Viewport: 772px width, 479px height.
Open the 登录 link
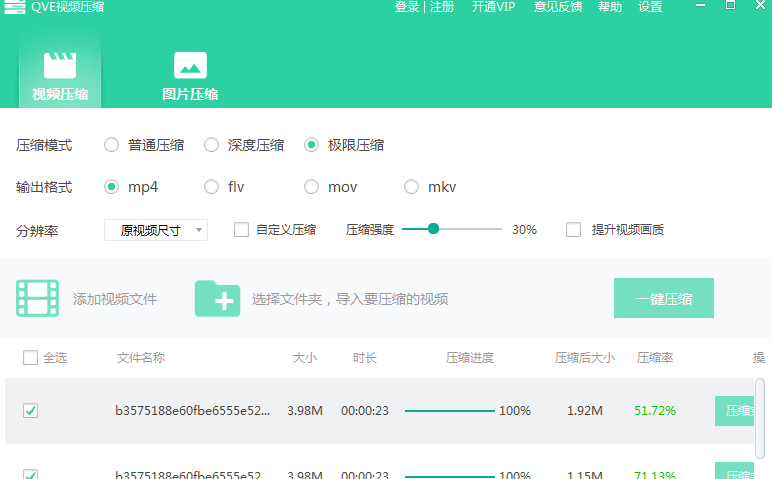(407, 7)
